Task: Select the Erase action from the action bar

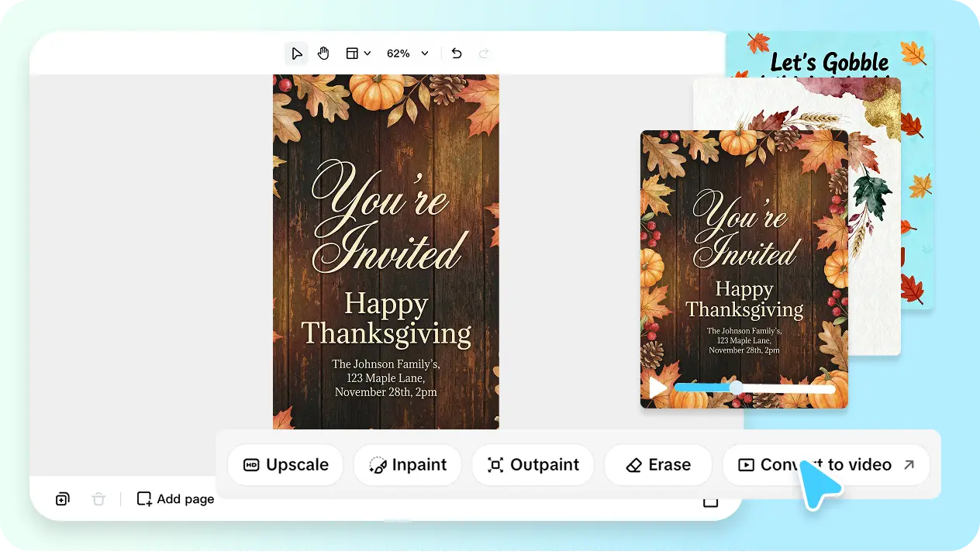Action: tap(658, 465)
